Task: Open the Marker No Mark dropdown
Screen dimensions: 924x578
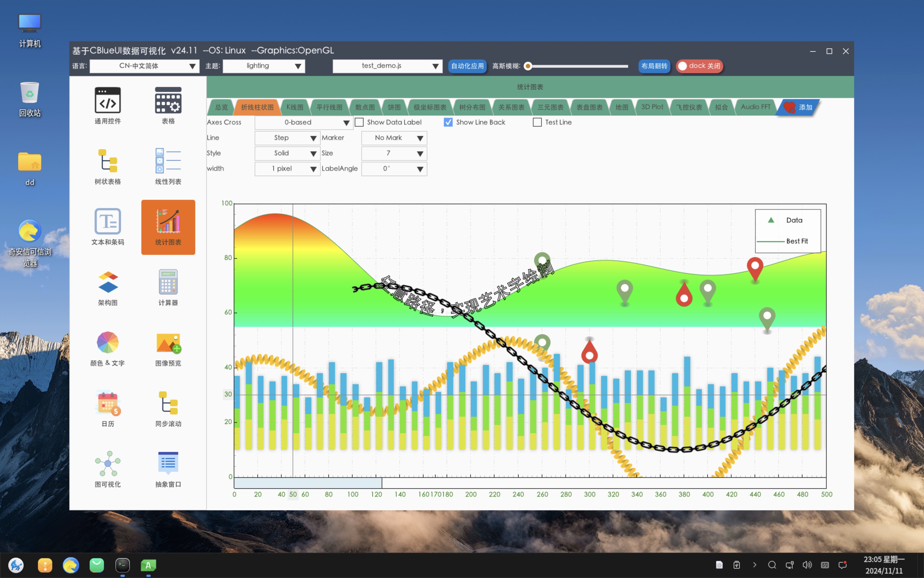Action: [394, 138]
